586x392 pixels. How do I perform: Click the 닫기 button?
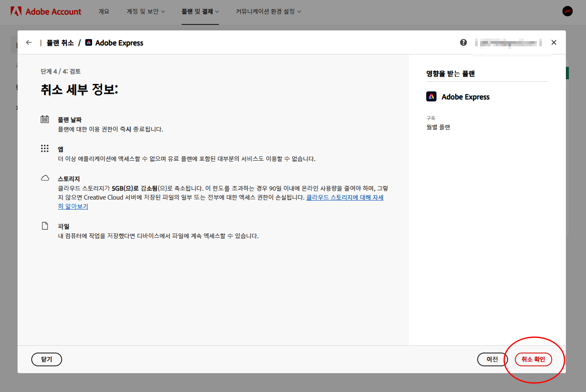click(x=47, y=359)
